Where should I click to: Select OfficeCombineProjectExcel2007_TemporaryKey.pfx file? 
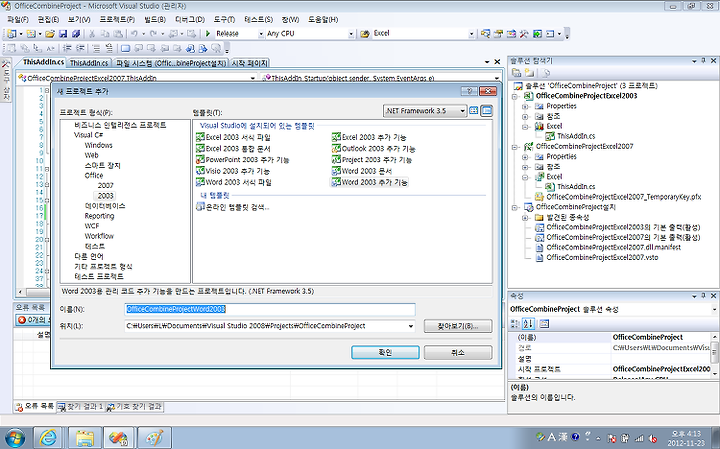[x=624, y=197]
